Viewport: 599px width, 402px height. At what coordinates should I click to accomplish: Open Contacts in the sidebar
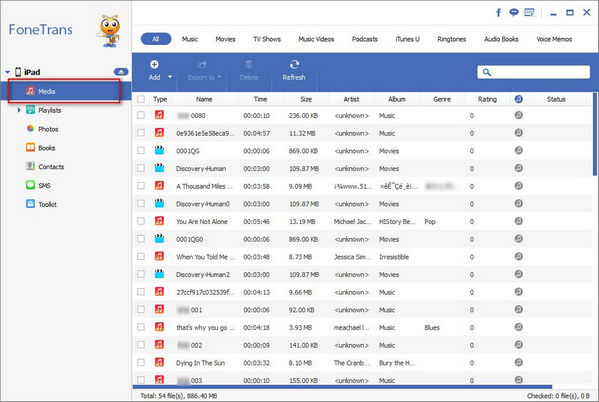point(51,167)
